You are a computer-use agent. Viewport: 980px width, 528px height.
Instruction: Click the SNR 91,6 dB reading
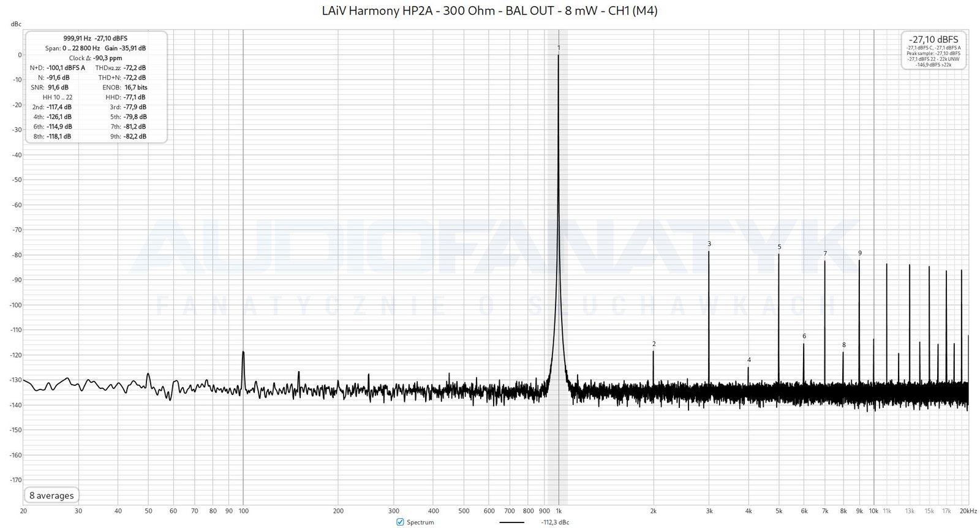point(58,88)
